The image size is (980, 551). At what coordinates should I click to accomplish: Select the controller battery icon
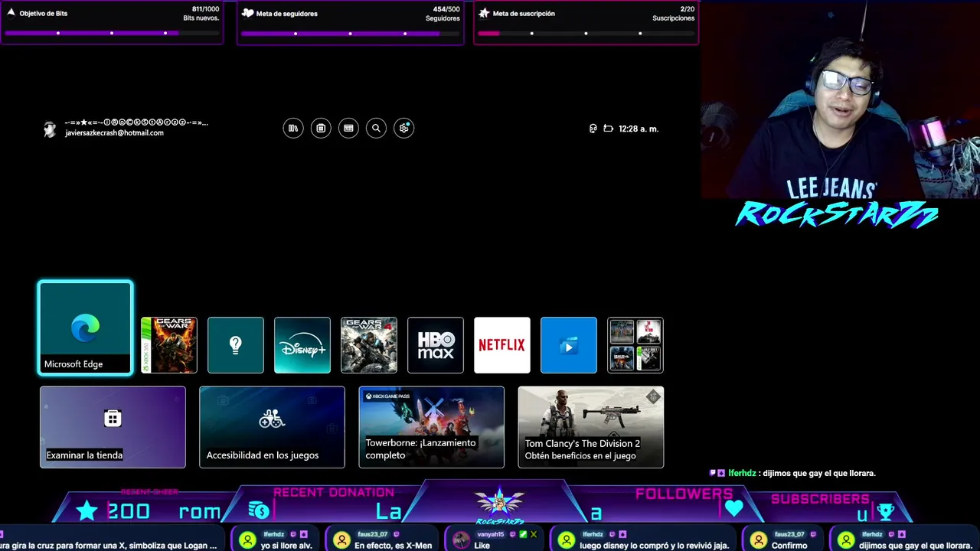(609, 129)
